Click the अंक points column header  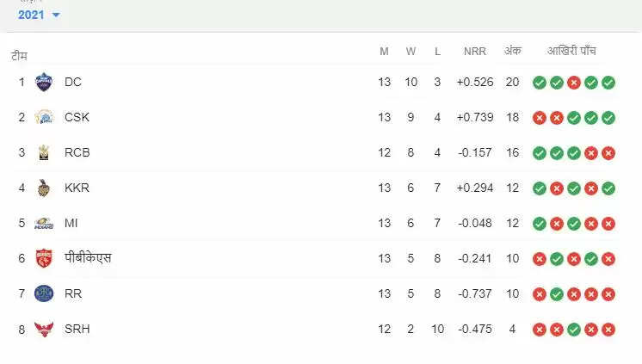[x=512, y=52]
